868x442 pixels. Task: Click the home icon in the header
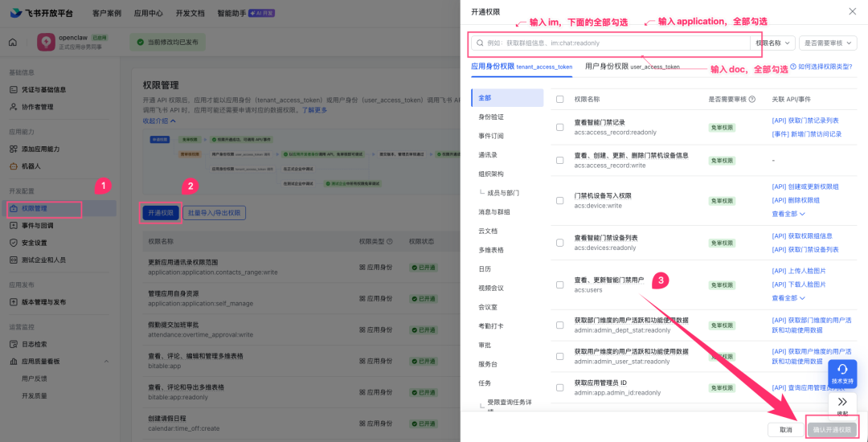13,42
